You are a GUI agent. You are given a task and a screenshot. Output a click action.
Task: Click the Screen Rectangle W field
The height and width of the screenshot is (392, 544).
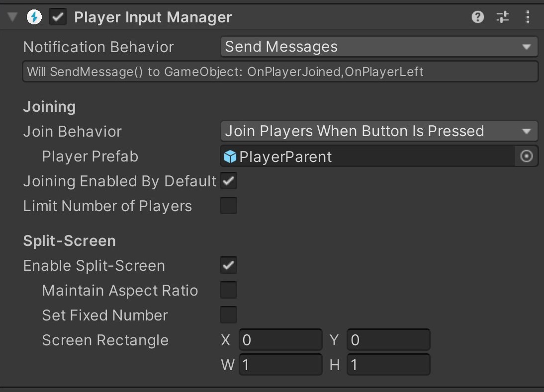pyautogui.click(x=280, y=365)
